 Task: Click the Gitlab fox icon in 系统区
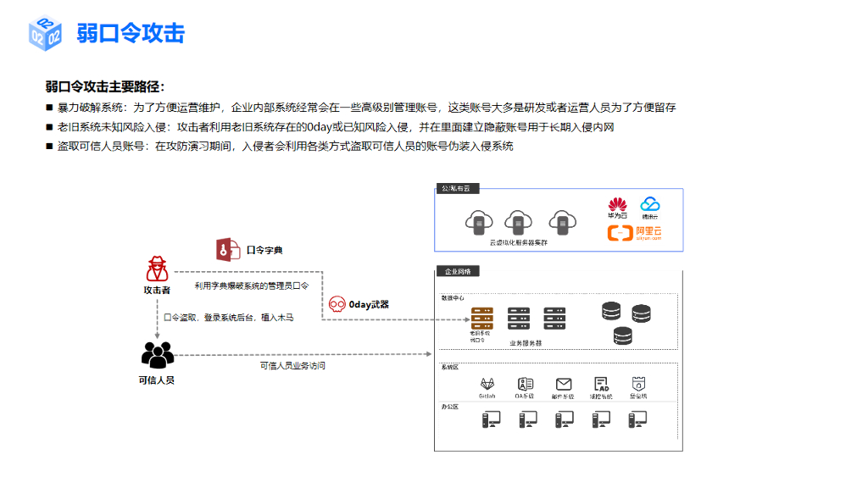click(x=487, y=384)
